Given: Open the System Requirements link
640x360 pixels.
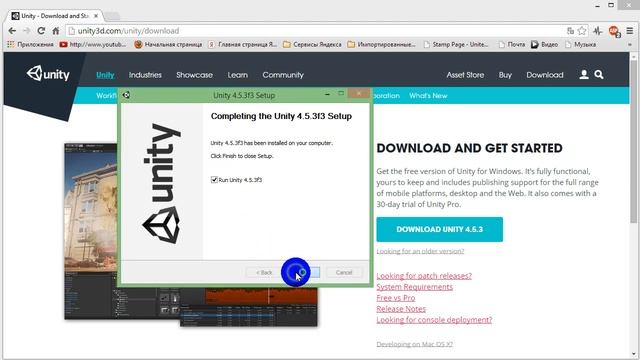Looking at the screenshot, I should 414,287.
